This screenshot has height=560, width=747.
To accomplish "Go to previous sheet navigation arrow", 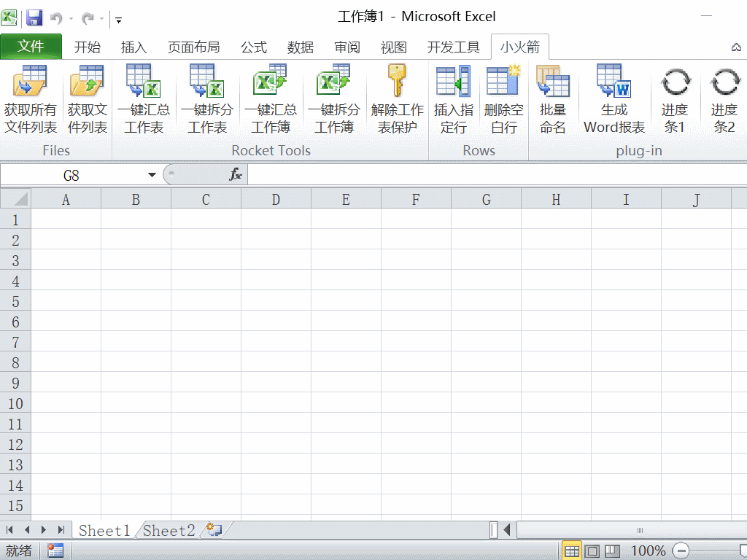I will tap(27, 529).
